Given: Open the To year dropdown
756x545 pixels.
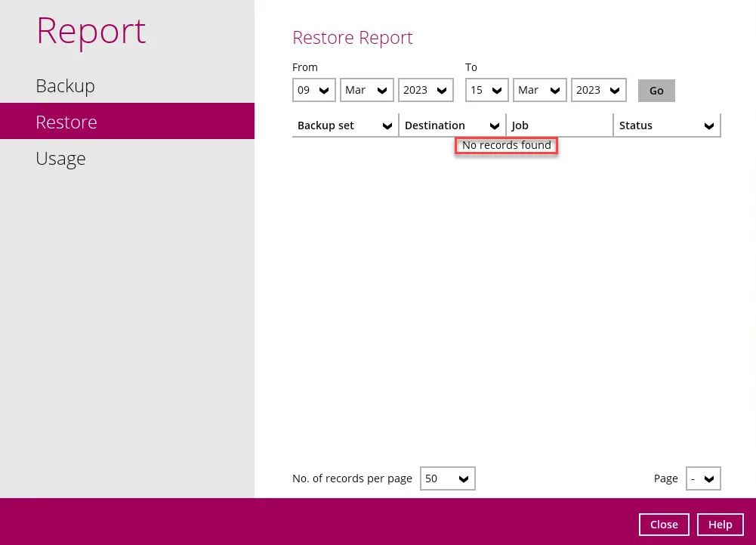Looking at the screenshot, I should 598,90.
